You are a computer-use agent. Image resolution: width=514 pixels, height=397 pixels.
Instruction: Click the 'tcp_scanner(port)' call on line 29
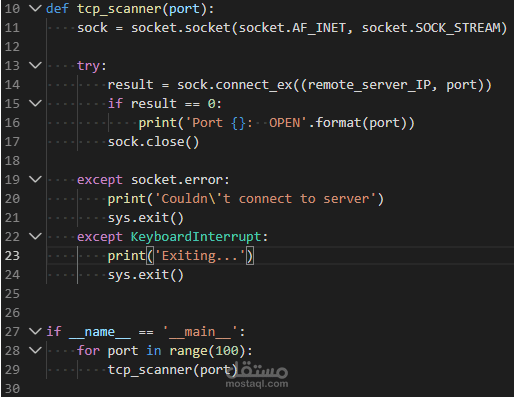point(173,370)
